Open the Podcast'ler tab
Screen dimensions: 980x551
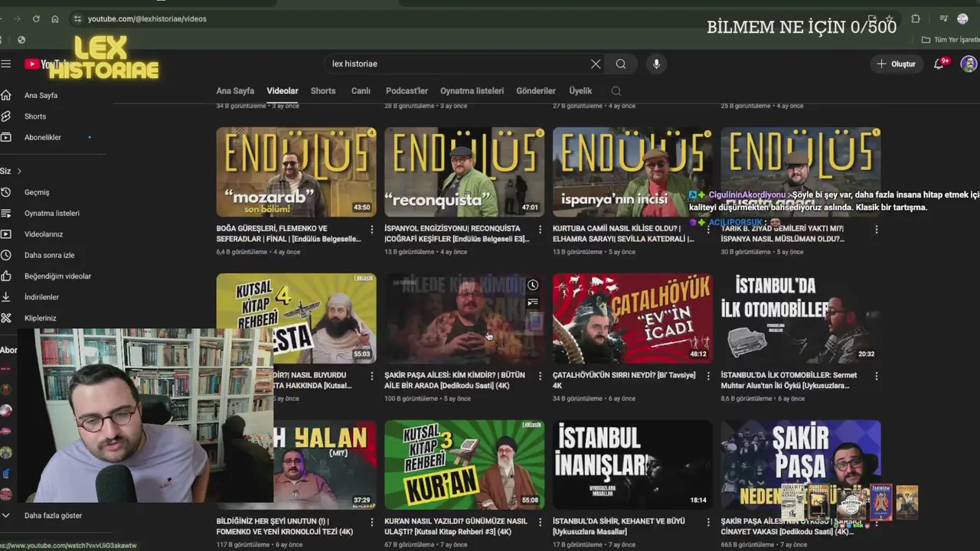pyautogui.click(x=407, y=91)
